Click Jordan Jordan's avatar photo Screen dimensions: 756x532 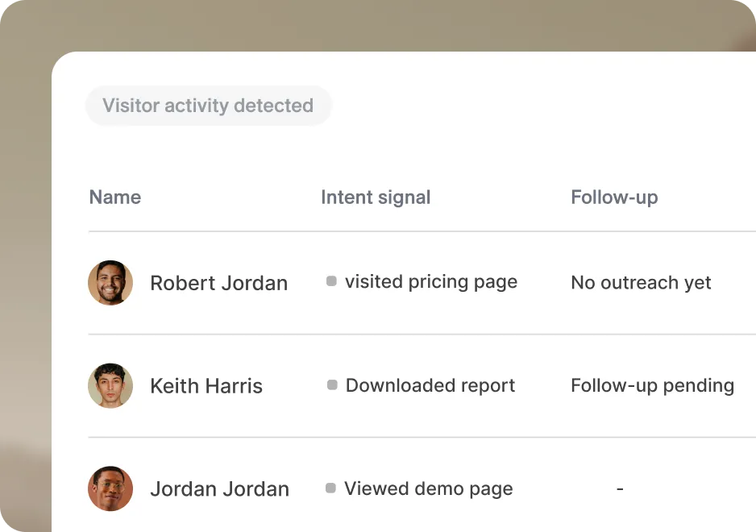(110, 488)
